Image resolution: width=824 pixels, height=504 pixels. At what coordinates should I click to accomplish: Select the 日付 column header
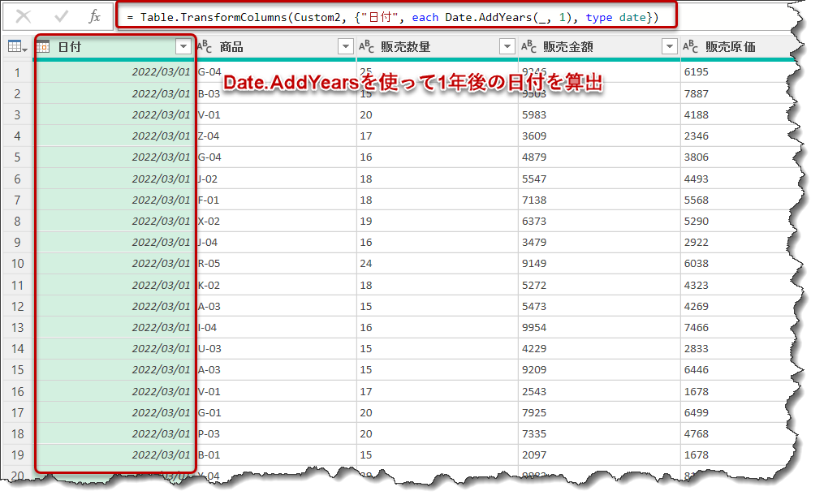click(114, 47)
